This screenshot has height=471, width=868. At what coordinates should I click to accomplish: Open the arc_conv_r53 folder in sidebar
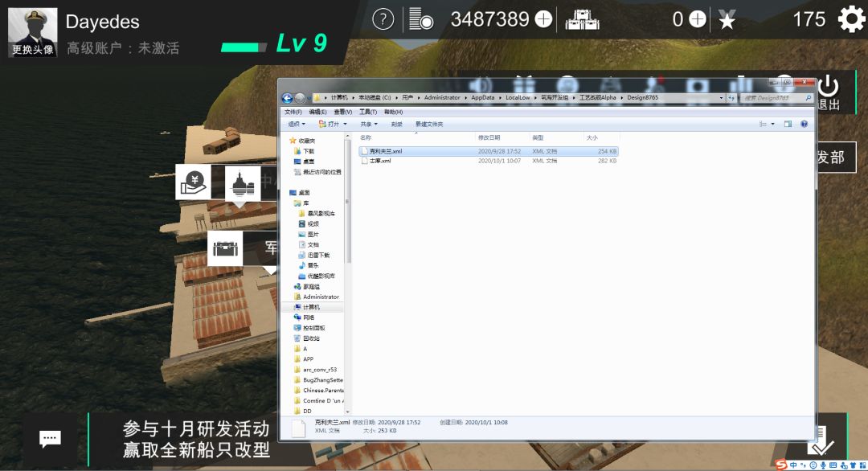point(316,370)
